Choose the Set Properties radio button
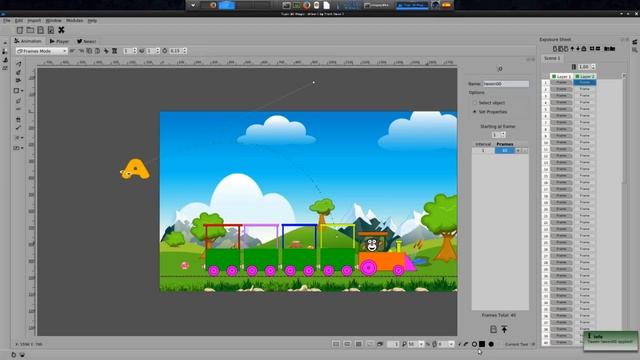The height and width of the screenshot is (360, 640). pyautogui.click(x=475, y=112)
